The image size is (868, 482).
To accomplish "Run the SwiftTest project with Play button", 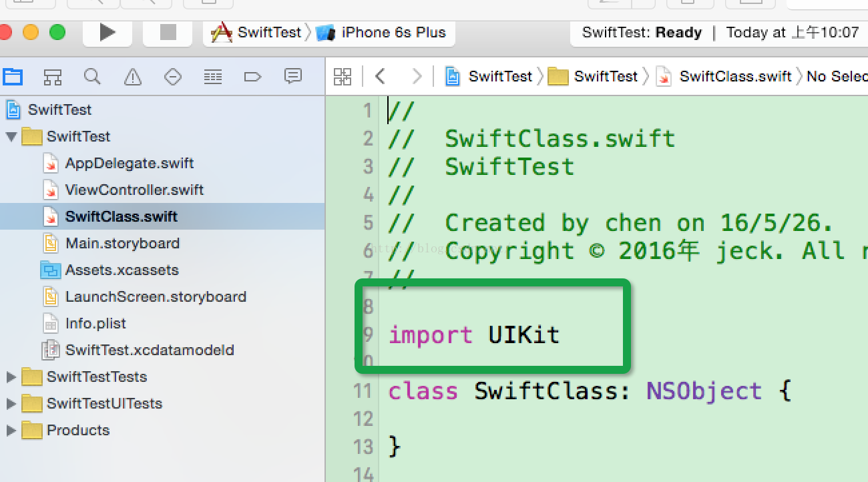I will [107, 32].
